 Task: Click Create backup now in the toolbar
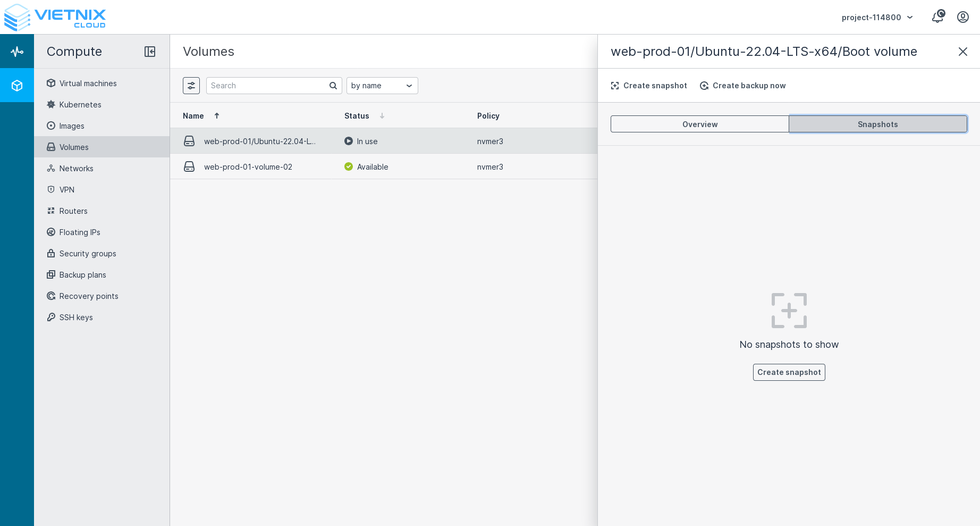(x=742, y=86)
